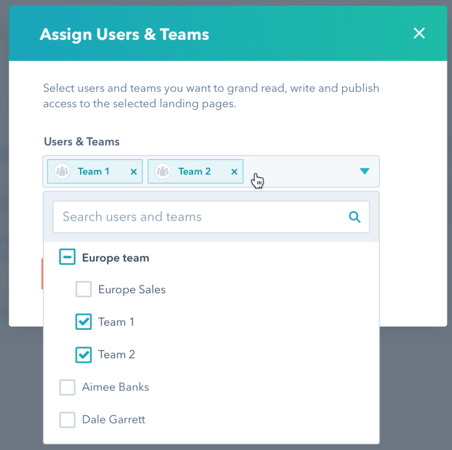Image resolution: width=452 pixels, height=450 pixels.
Task: Close the Assign Users & Teams dialog
Action: pos(419,33)
